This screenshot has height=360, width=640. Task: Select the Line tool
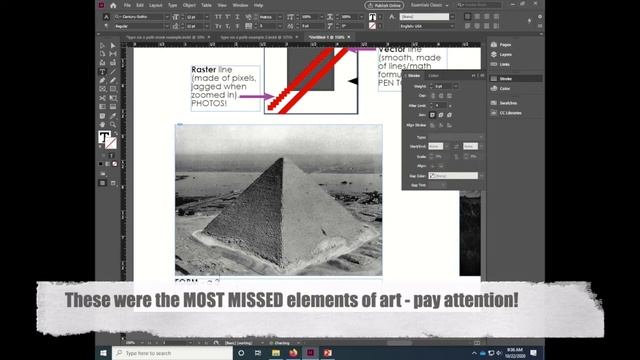tap(113, 72)
